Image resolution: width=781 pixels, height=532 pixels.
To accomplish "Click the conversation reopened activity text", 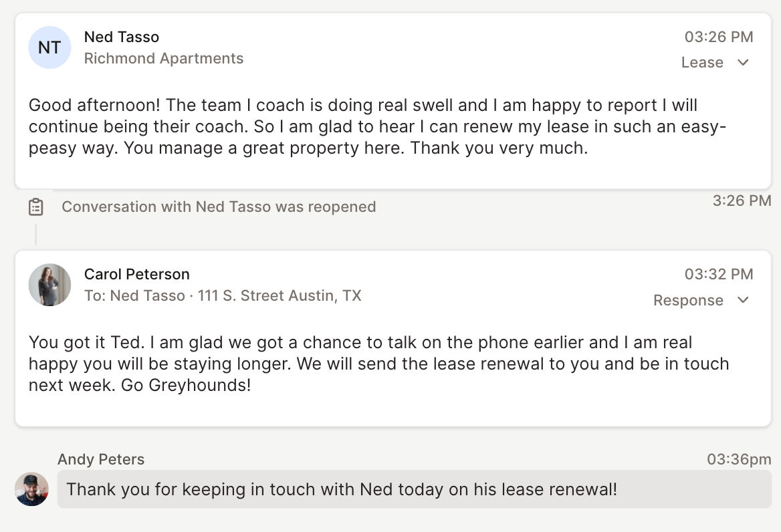I will (x=219, y=207).
